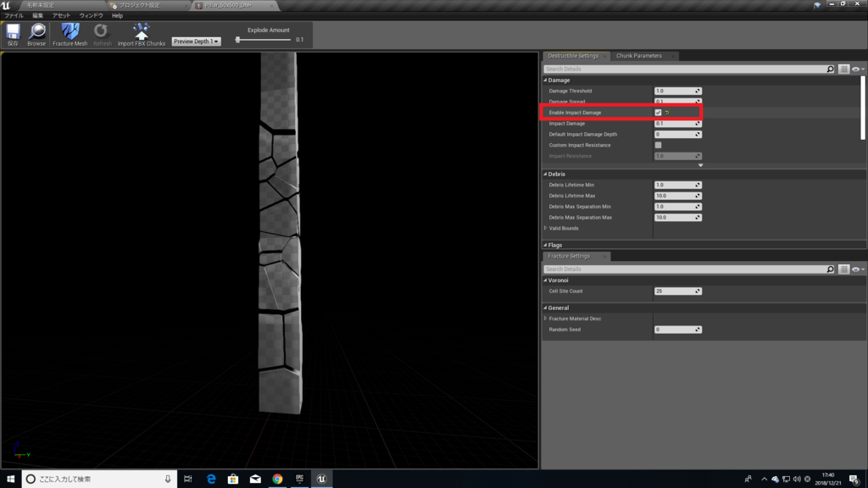
Task: Open view options eye in Fracture Settings
Action: coord(858,269)
